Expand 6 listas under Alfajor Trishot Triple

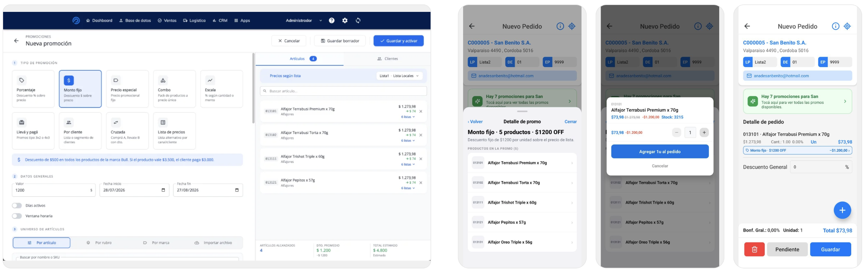pyautogui.click(x=408, y=164)
